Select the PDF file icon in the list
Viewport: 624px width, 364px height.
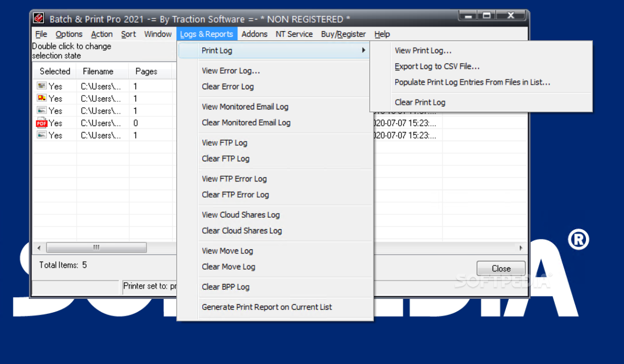click(x=41, y=123)
